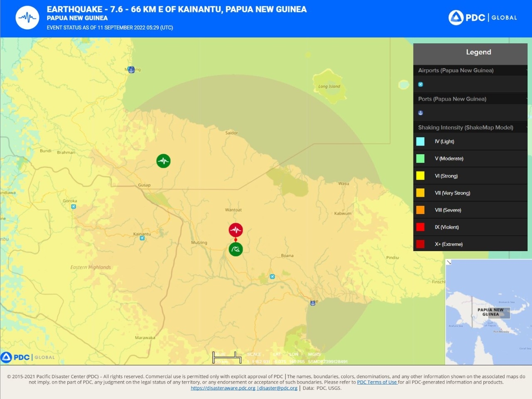532x399 pixels.
Task: Click the airport icon west of Lae
Action: (272, 276)
